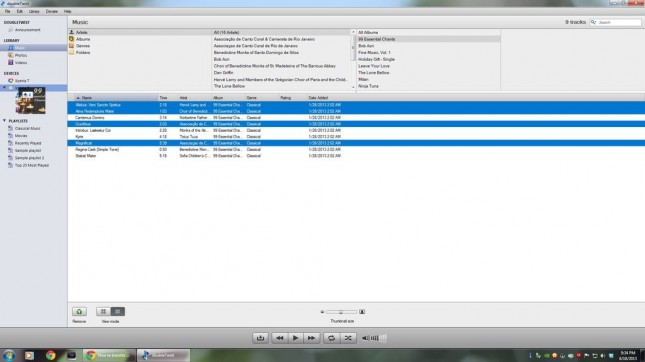The height and width of the screenshot is (362, 645).
Task: Select album Ninja Tuna
Action: tap(368, 86)
